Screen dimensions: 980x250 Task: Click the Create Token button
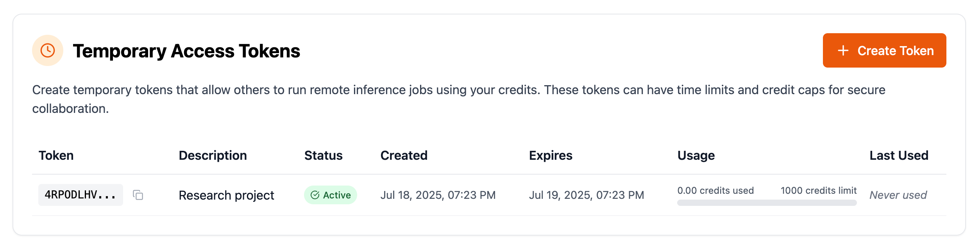[884, 50]
